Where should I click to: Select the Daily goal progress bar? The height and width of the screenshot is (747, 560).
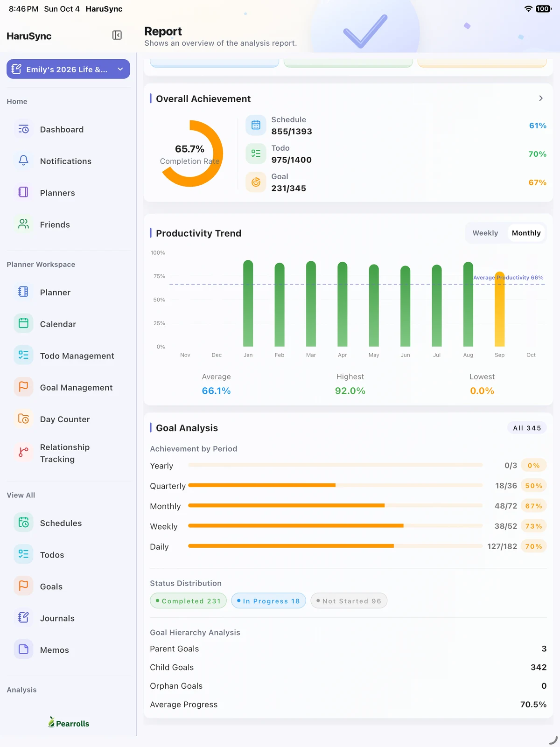pos(335,546)
